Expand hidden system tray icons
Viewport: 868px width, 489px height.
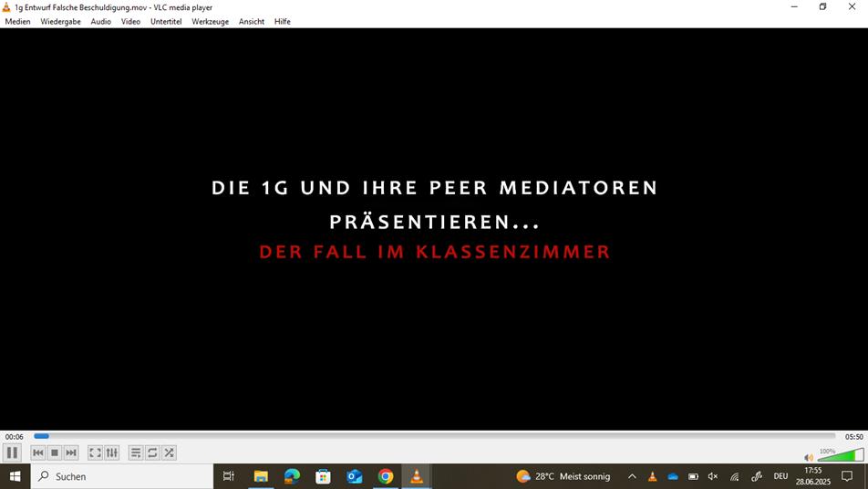click(x=631, y=476)
